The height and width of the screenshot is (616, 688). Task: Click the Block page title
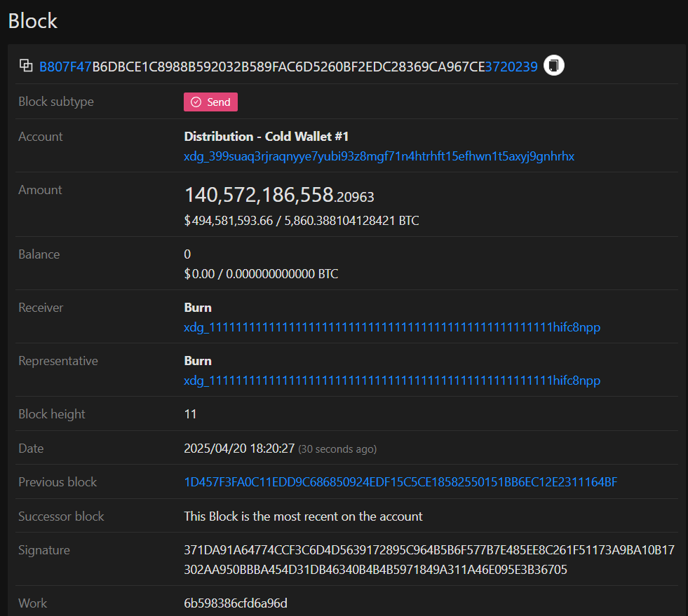[32, 20]
